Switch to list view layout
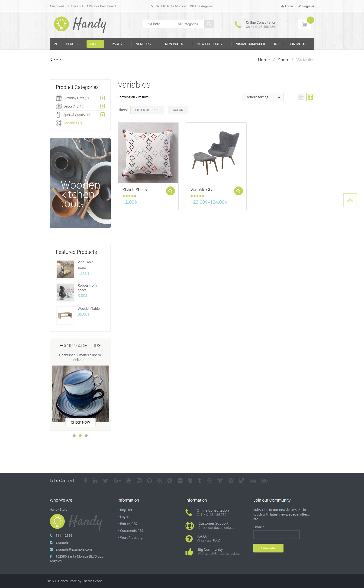Viewport: 364px width, 588px height. 301,97
